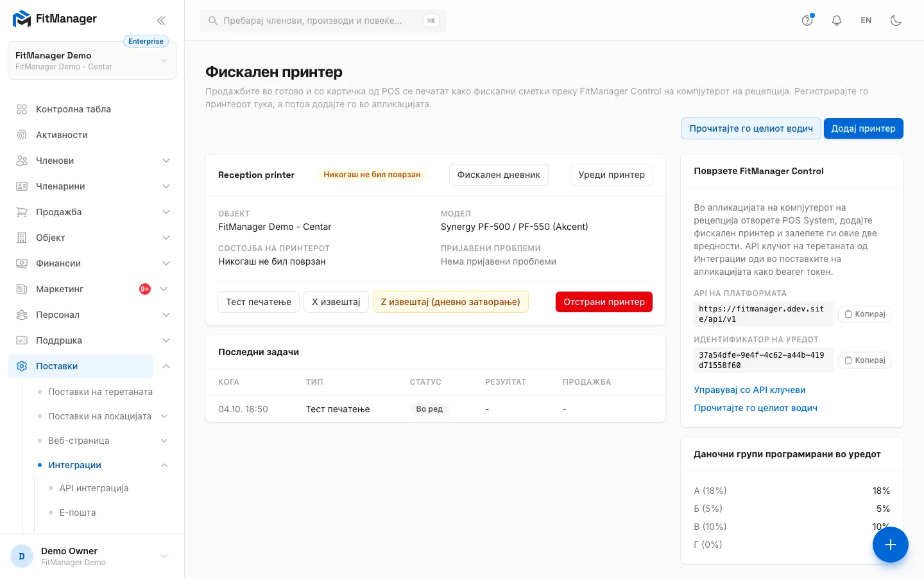Click the Demo Owner avatar
The image size is (924, 578).
pos(22,556)
